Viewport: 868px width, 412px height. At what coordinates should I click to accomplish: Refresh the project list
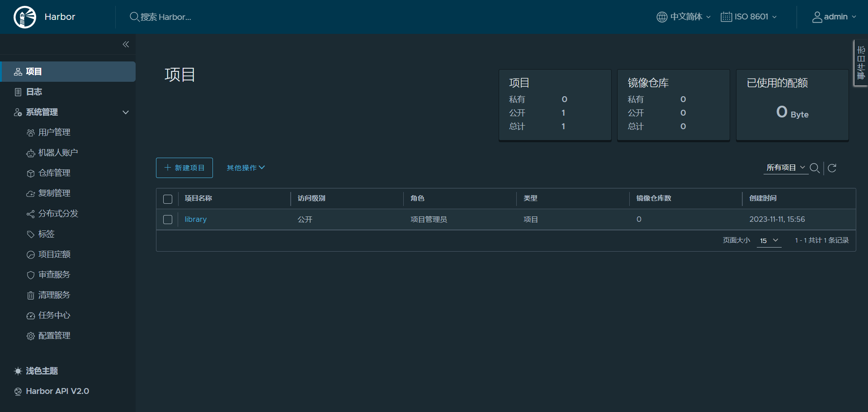click(x=832, y=168)
